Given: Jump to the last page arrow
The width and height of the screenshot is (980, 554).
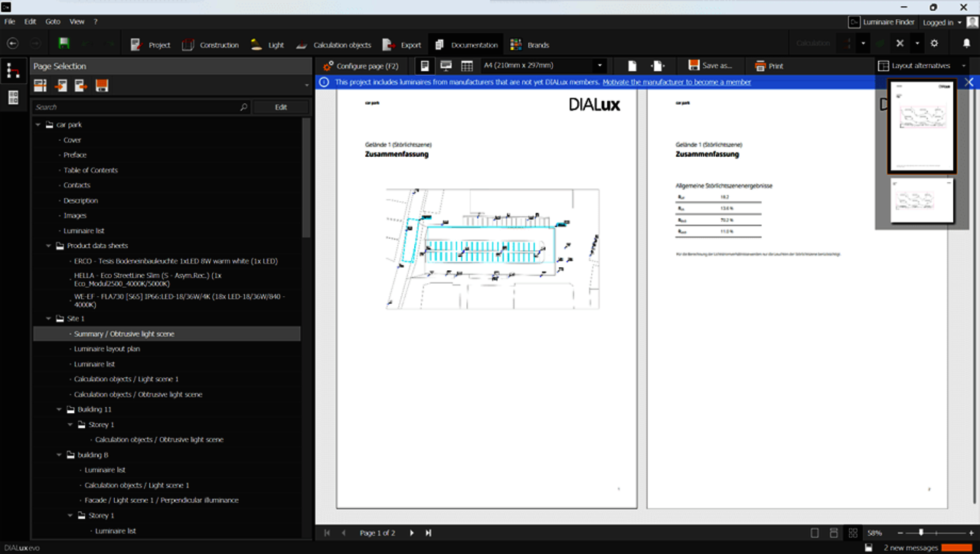Looking at the screenshot, I should coord(429,533).
